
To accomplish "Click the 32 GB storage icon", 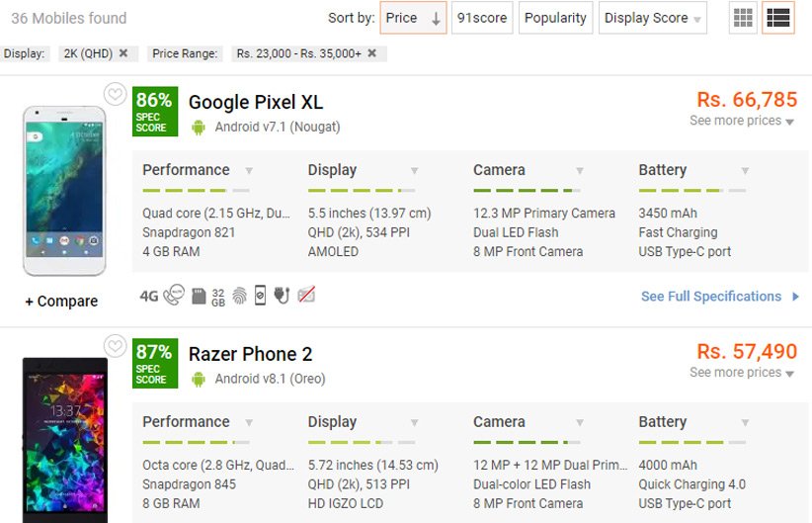I will (x=218, y=297).
